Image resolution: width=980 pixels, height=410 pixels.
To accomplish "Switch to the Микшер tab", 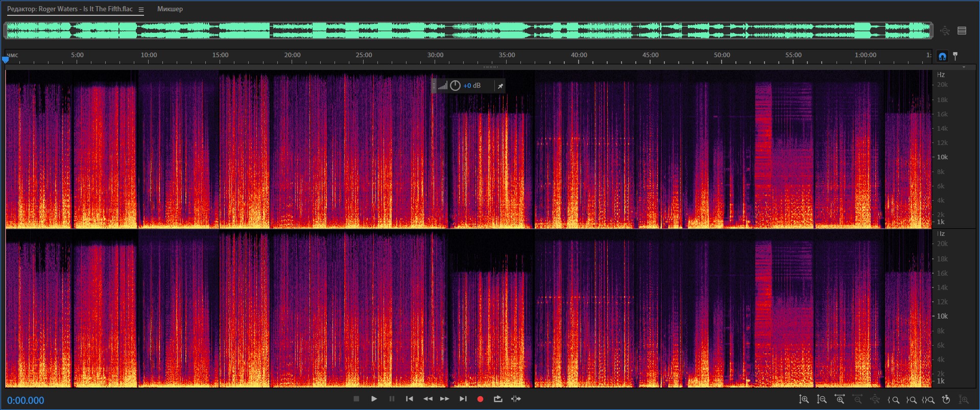I will (170, 9).
